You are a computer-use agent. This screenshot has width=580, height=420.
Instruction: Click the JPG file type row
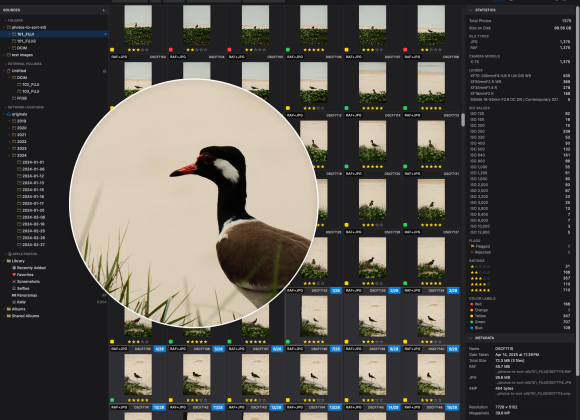519,42
